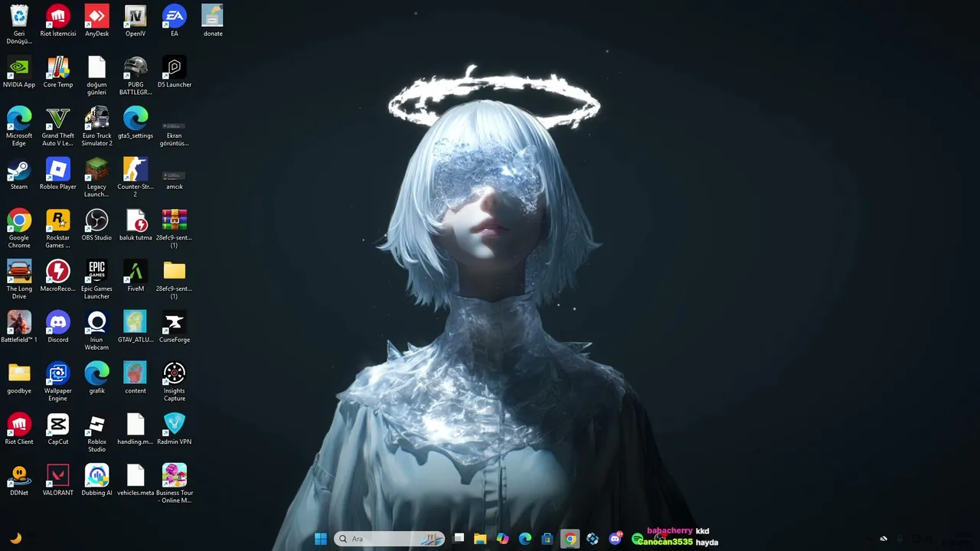Open File Explorer from the taskbar

480,539
